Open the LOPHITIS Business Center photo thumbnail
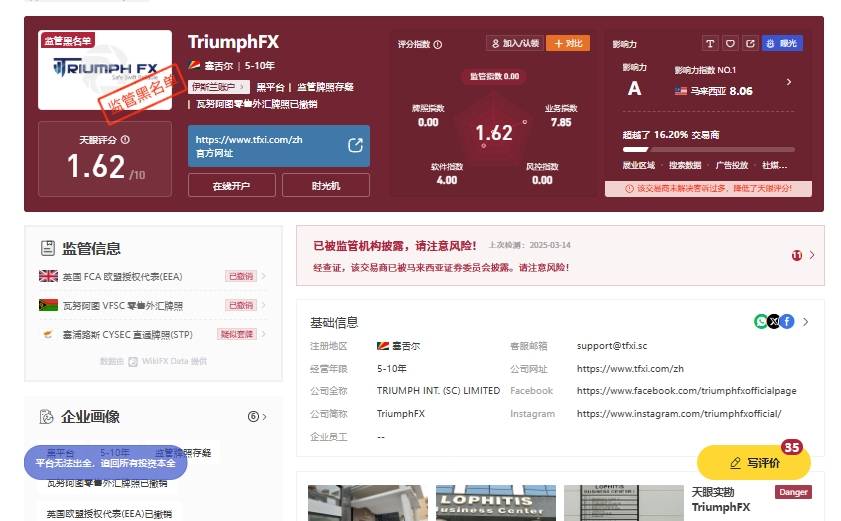 tap(496, 503)
